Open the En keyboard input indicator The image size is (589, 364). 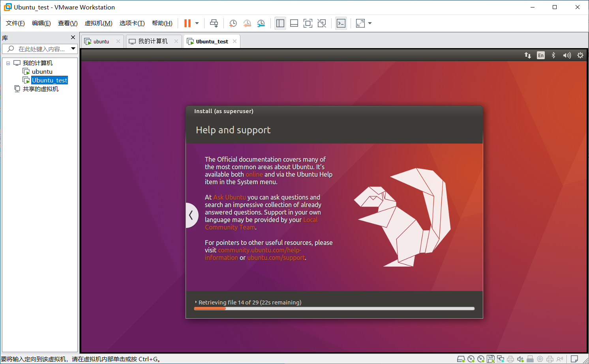click(541, 55)
